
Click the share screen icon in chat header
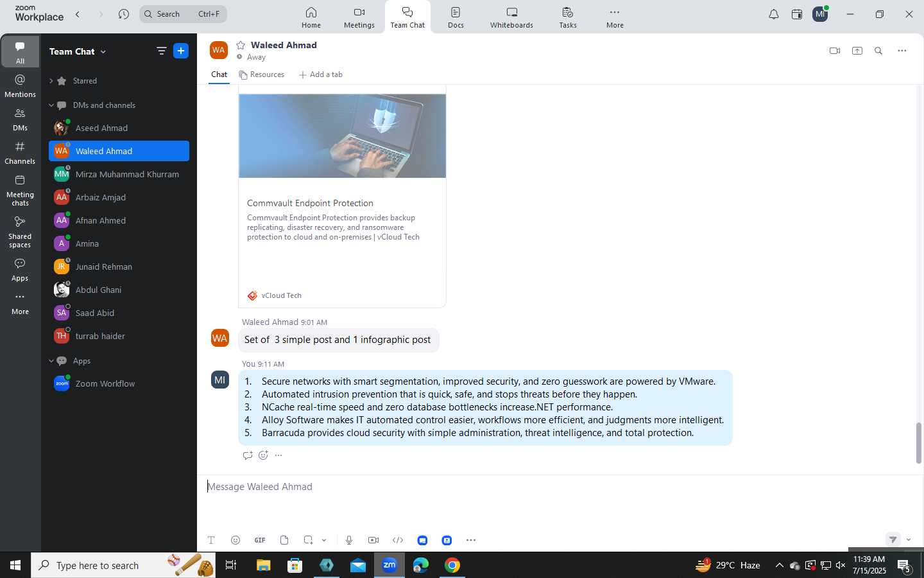tap(857, 51)
